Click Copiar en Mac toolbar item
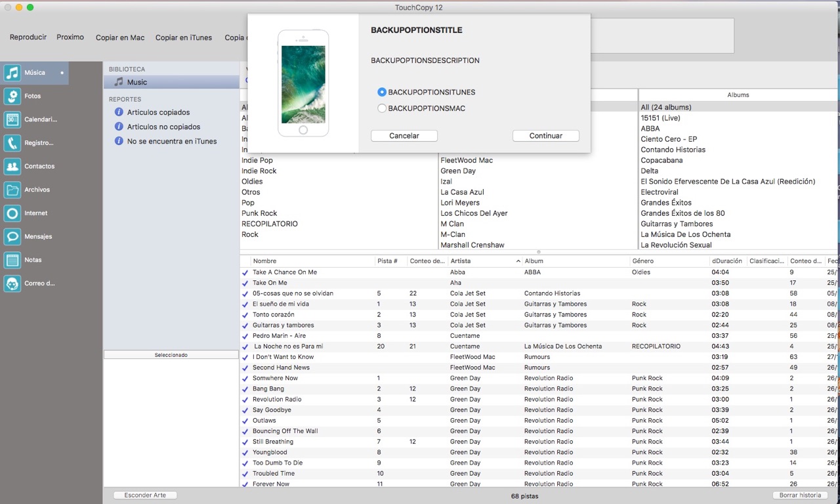Screen dimensions: 840x504 tap(120, 38)
